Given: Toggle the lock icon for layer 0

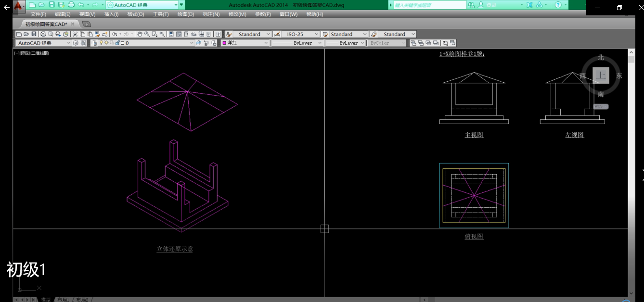Looking at the screenshot, I should click(117, 43).
